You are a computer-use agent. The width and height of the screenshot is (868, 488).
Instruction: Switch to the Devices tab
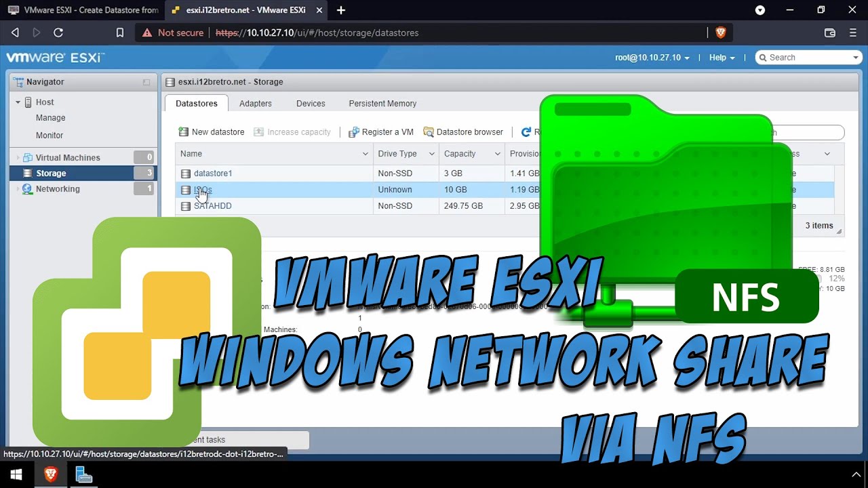311,104
